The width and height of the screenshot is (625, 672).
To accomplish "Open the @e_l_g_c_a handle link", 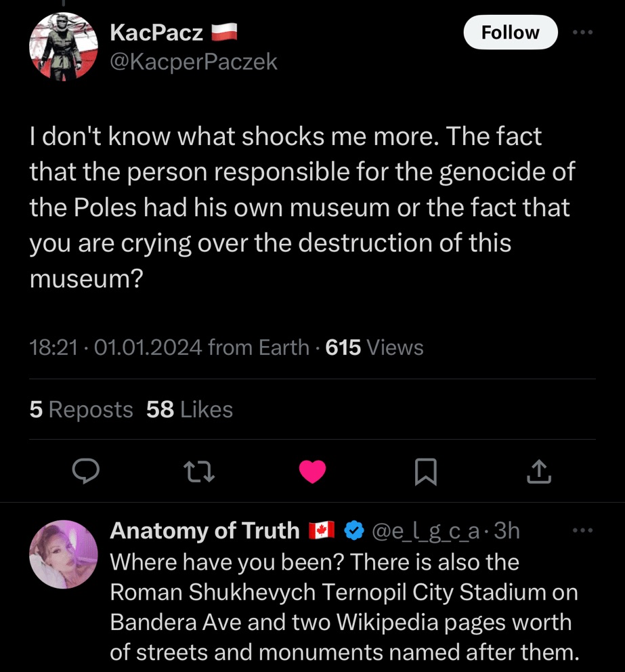I will 425,531.
